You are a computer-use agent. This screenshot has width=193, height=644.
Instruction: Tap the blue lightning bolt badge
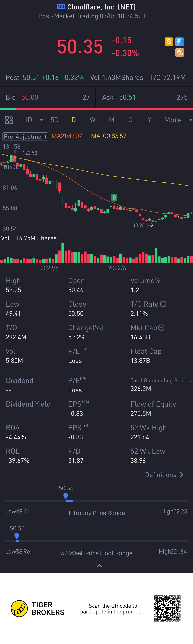(x=179, y=42)
